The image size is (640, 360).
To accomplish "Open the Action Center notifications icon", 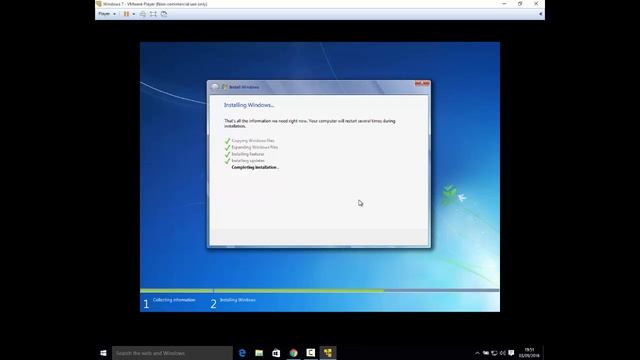I will point(511,353).
